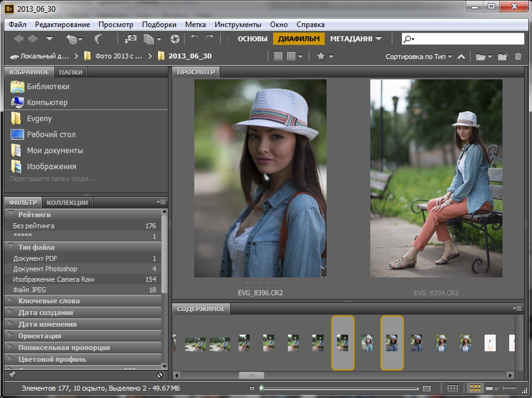Filter by Изображение Camera Raw

tap(84, 279)
